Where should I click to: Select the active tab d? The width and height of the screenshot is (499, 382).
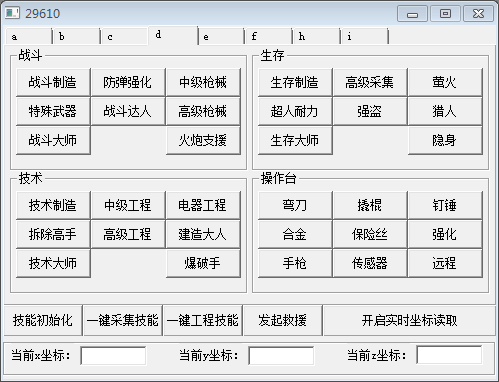[173, 35]
